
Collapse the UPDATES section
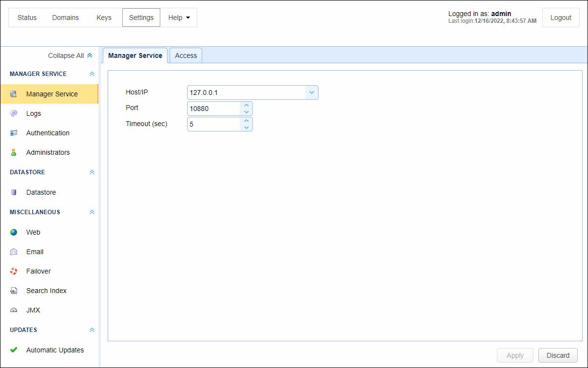[92, 330]
